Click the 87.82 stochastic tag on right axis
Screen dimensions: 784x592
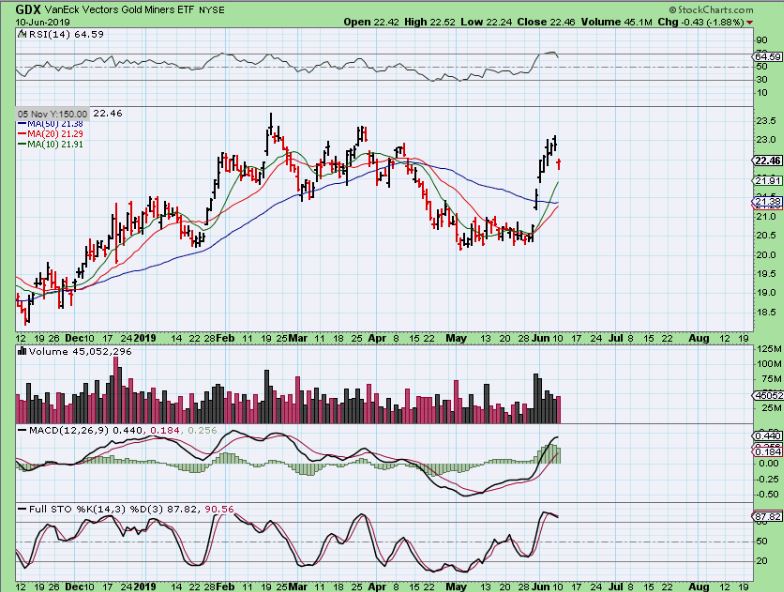768,516
